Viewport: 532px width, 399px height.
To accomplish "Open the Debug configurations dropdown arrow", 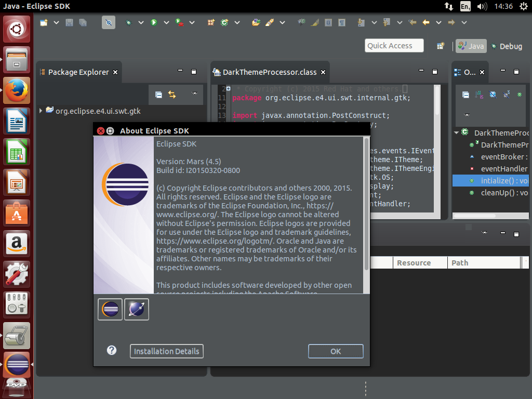I will coord(141,22).
